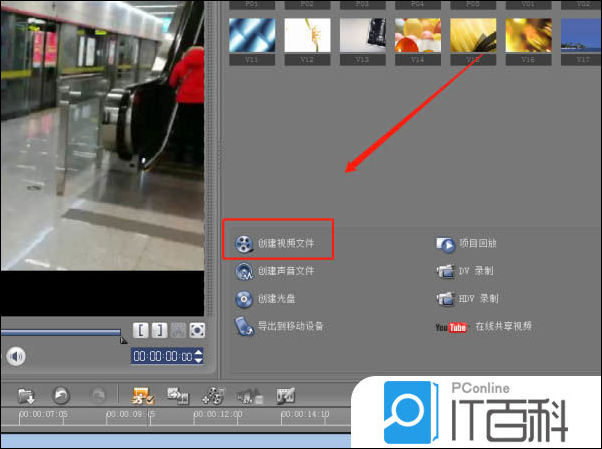Click the disc icon next to 创建光盘

pos(244,299)
